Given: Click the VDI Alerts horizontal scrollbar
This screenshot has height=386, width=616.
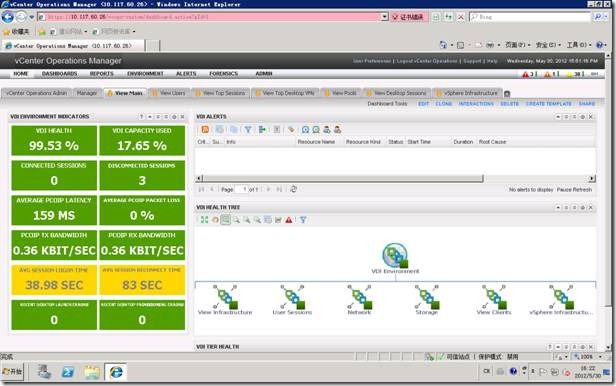Looking at the screenshot, I should point(343,179).
